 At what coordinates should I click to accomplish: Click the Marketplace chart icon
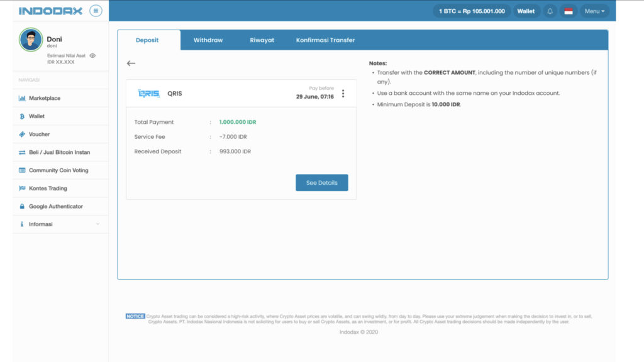pyautogui.click(x=22, y=99)
